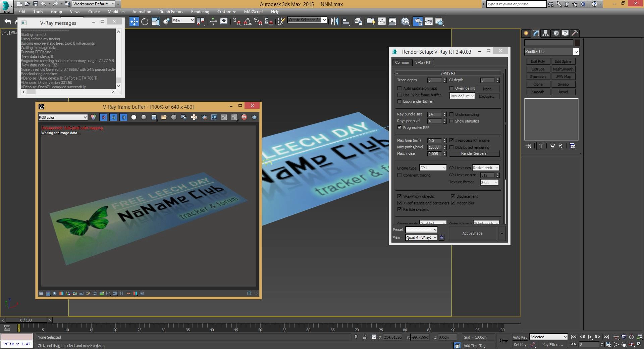The image size is (644, 349).
Task: Switch to Common tab in Render Setup
Action: pos(402,62)
